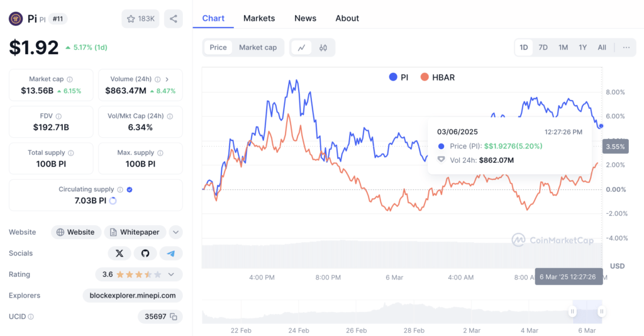Click the 7.03B PI circulating supply value
This screenshot has height=336, width=644.
click(x=91, y=201)
